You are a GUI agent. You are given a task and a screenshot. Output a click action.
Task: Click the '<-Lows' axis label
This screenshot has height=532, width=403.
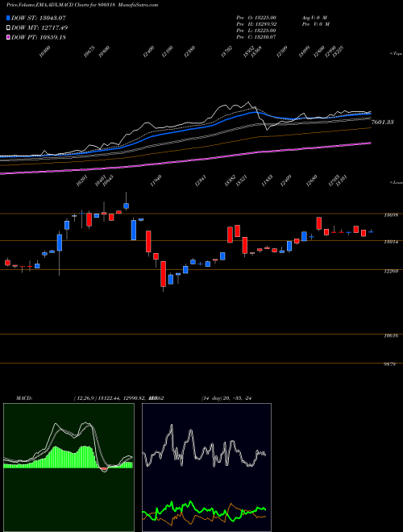point(396,182)
